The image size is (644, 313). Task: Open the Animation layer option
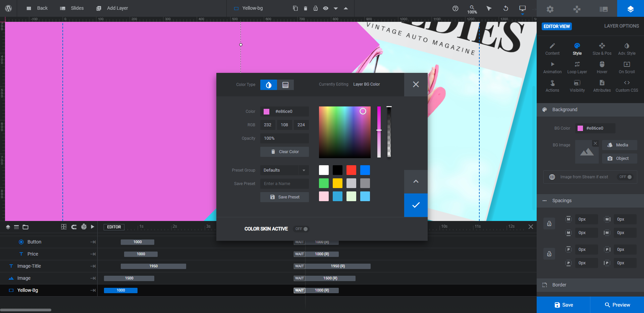[552, 68]
